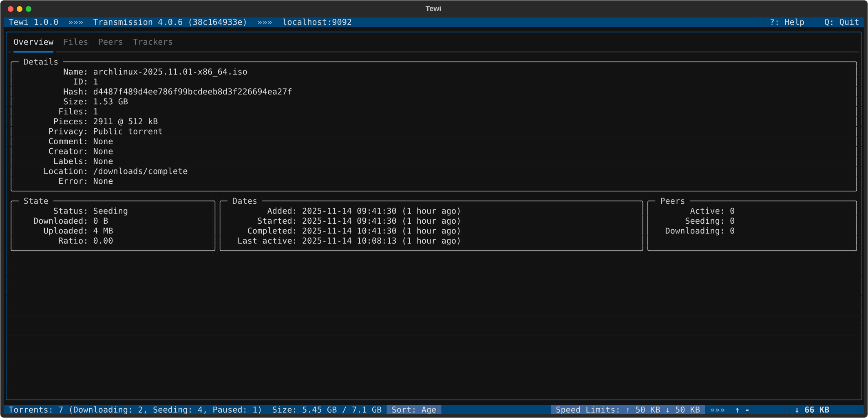Click the '?: Help' shortcut
This screenshot has height=418, width=868.
tap(787, 22)
